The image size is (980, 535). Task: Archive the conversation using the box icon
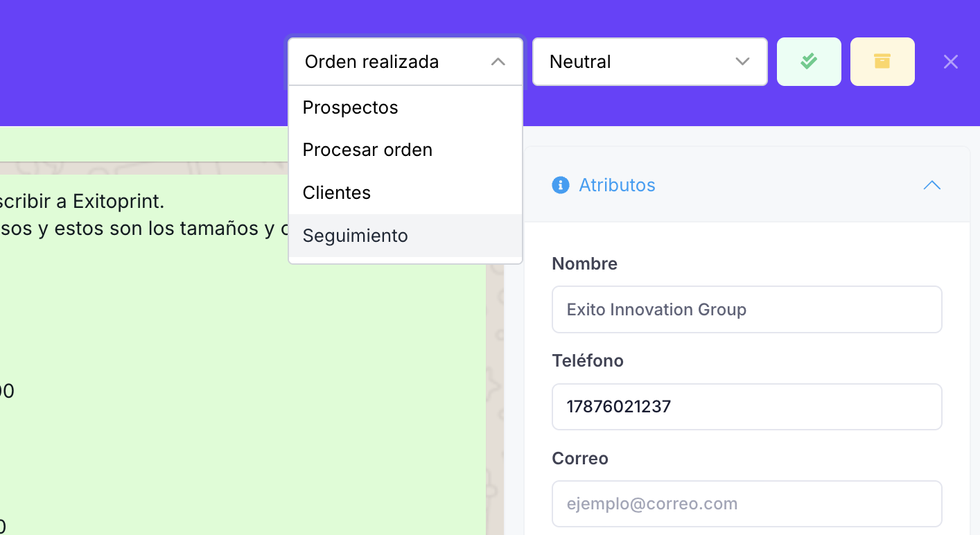(x=882, y=61)
